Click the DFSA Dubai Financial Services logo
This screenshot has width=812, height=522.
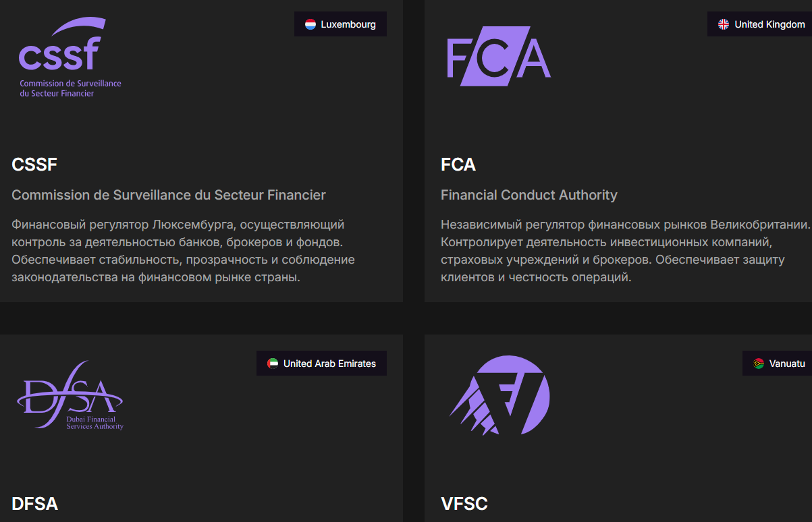point(70,397)
